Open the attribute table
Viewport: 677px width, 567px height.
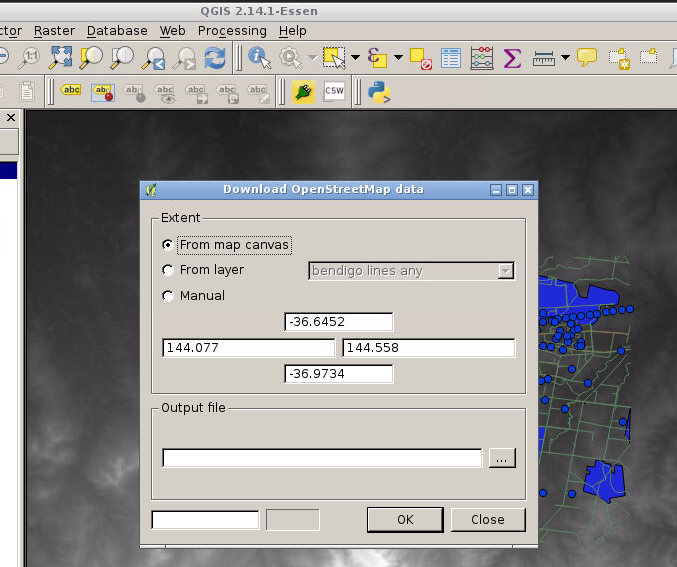click(451, 58)
